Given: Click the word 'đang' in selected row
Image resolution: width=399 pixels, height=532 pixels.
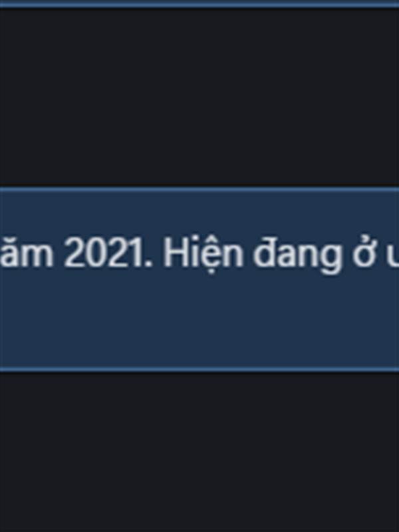Looking at the screenshot, I should tap(297, 258).
